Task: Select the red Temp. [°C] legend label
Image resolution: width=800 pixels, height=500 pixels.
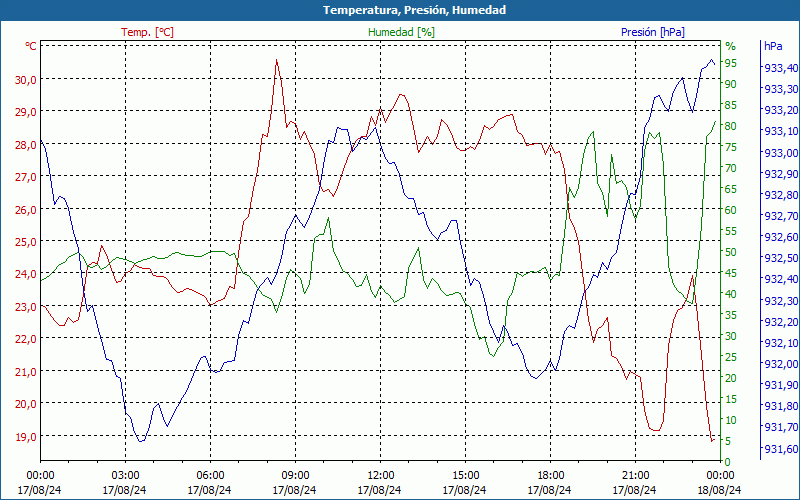Action: (x=147, y=32)
